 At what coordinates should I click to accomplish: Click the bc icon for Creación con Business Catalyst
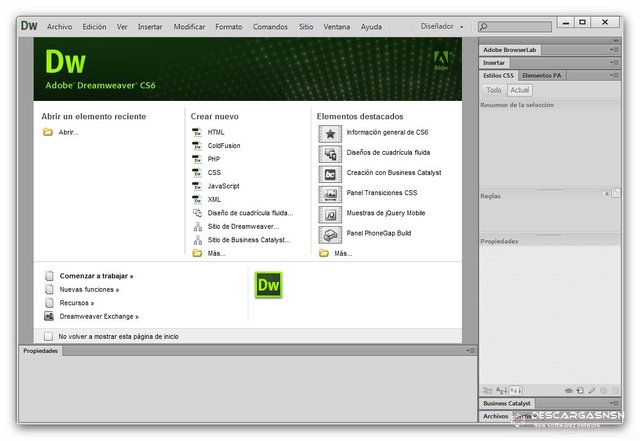[x=330, y=174]
